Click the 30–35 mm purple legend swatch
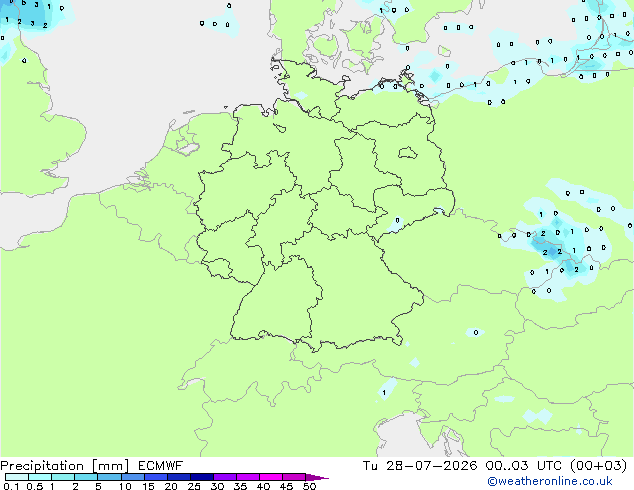 click(x=225, y=477)
